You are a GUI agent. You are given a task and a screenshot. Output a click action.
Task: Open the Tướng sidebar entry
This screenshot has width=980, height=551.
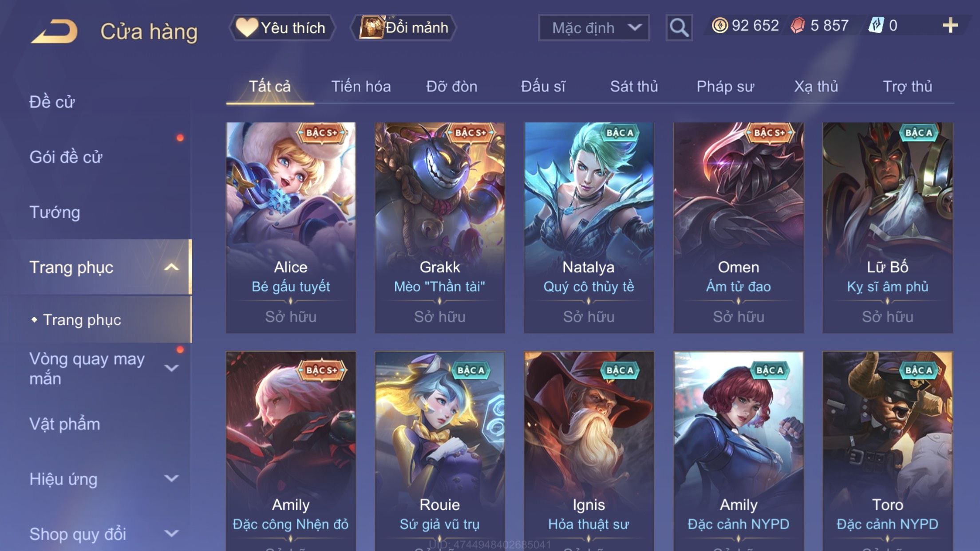(55, 212)
